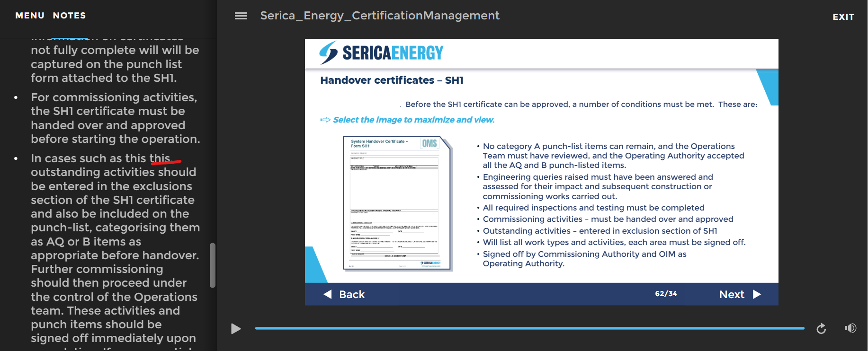Click bullet 'Commissioning activities – must be handed over'

(x=608, y=219)
